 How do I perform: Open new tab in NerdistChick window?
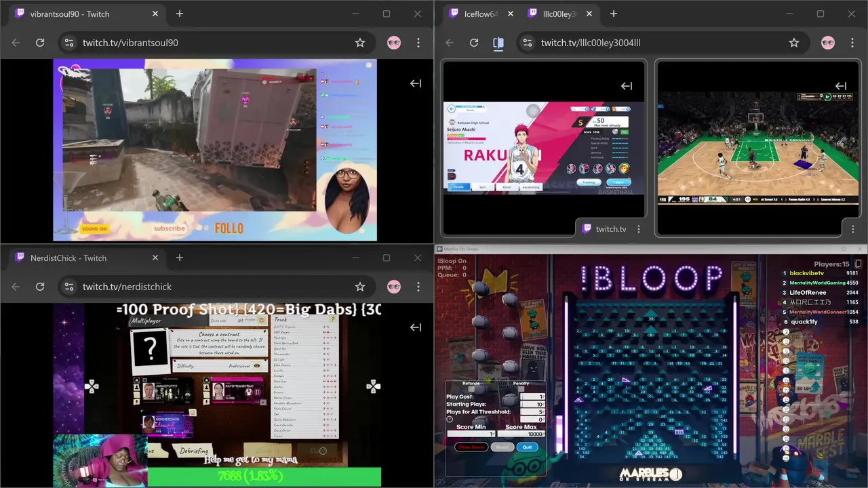(180, 258)
